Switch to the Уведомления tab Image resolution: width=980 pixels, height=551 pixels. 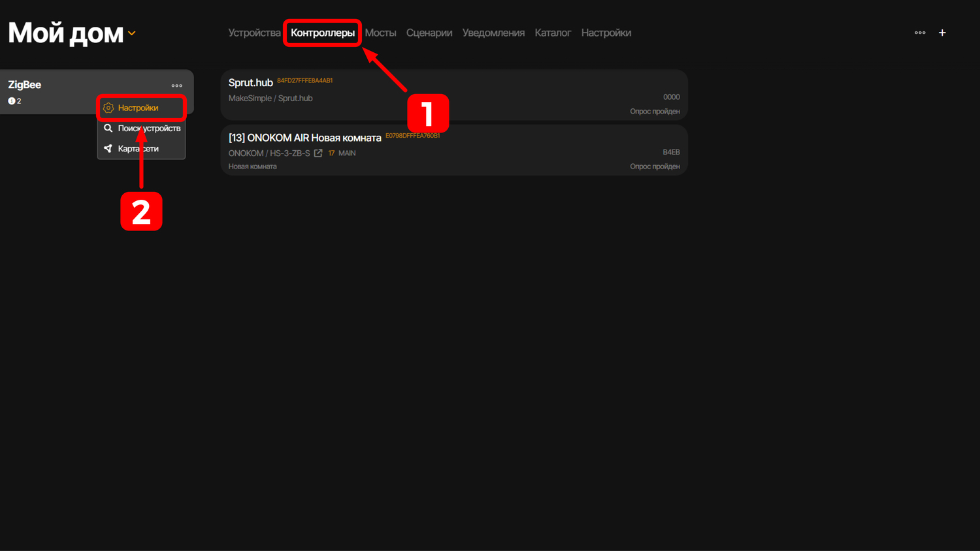tap(493, 33)
